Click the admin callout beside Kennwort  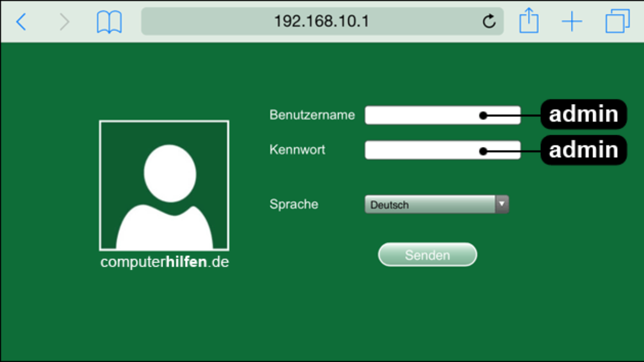point(583,150)
